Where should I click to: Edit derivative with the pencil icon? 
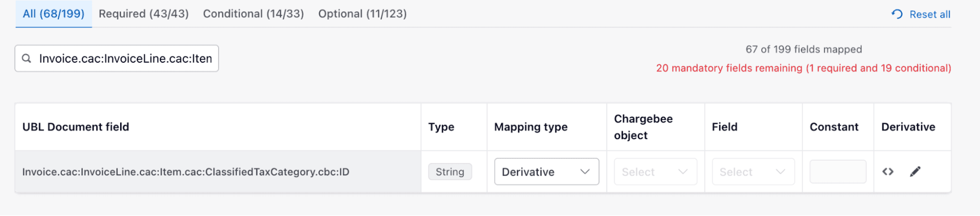click(x=915, y=171)
